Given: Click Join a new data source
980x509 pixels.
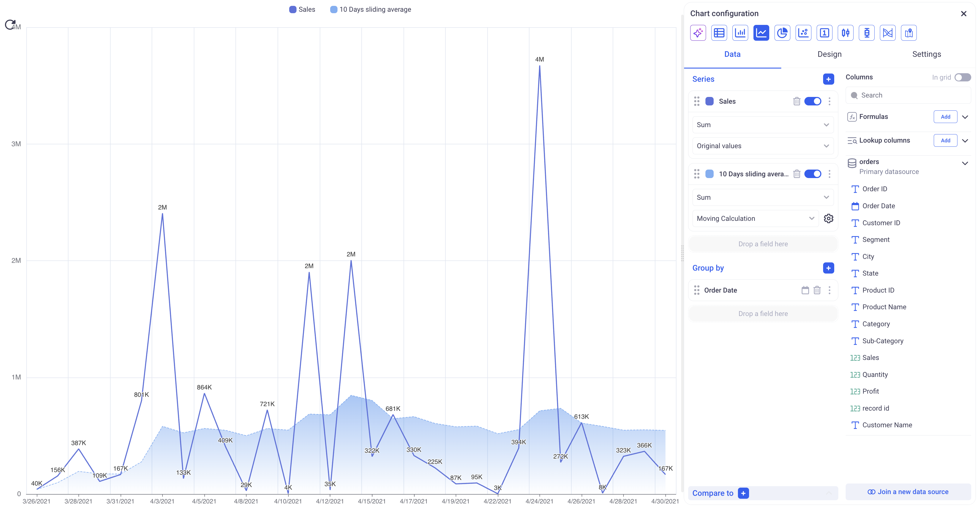Looking at the screenshot, I should pyautogui.click(x=908, y=492).
